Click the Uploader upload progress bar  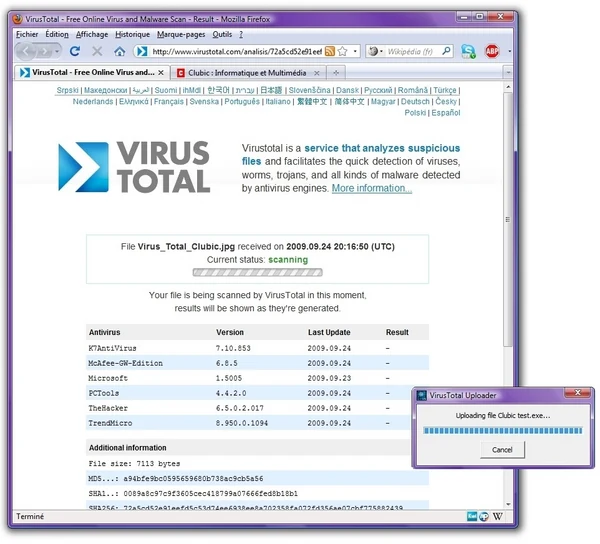coord(503,431)
